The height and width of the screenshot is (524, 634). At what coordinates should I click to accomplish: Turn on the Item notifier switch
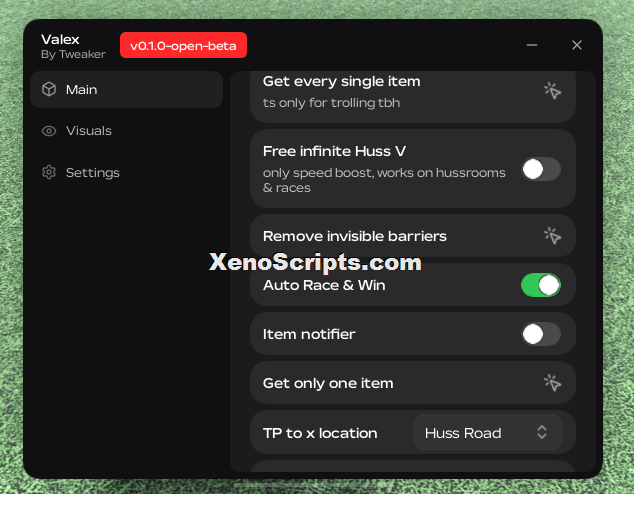click(x=541, y=334)
